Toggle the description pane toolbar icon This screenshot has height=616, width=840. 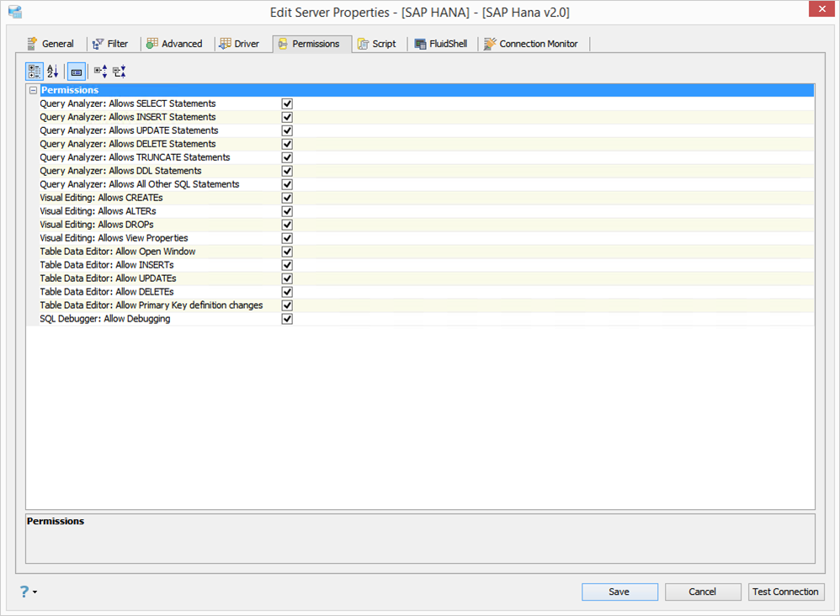tap(76, 72)
